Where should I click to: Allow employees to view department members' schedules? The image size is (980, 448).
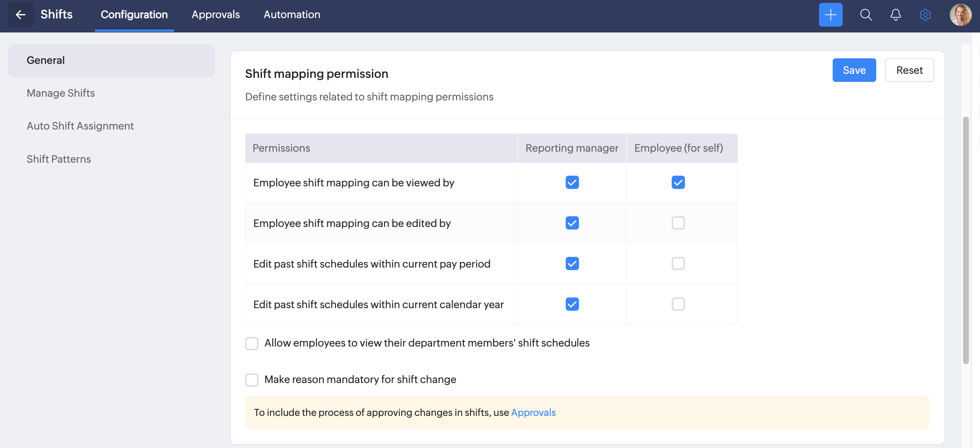pyautogui.click(x=251, y=343)
